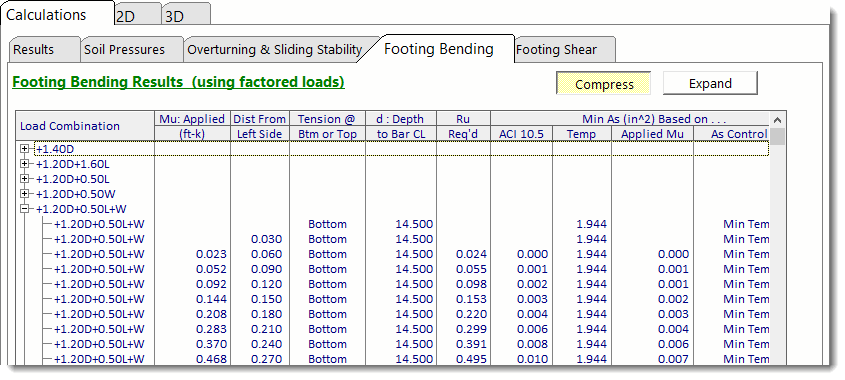Image resolution: width=845 pixels, height=380 pixels.
Task: Click the Dist From Left Side header
Action: pyautogui.click(x=260, y=126)
